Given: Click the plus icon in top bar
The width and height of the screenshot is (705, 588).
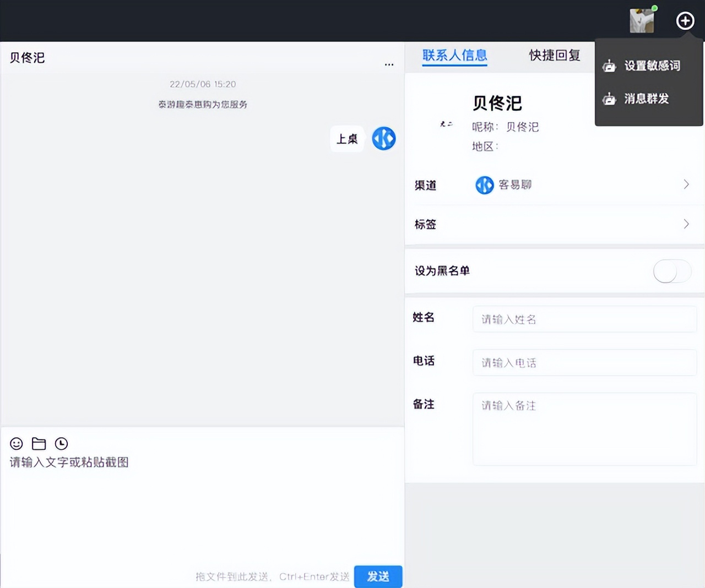Looking at the screenshot, I should point(685,20).
